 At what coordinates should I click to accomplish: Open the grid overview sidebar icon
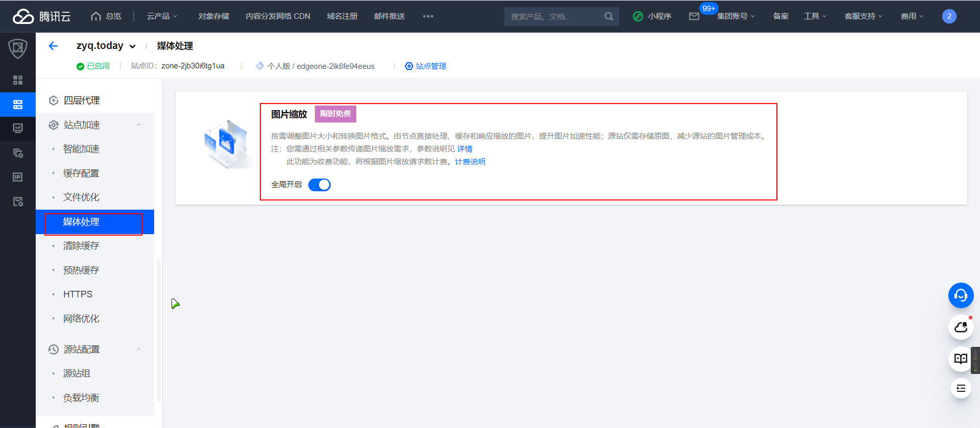(x=18, y=80)
